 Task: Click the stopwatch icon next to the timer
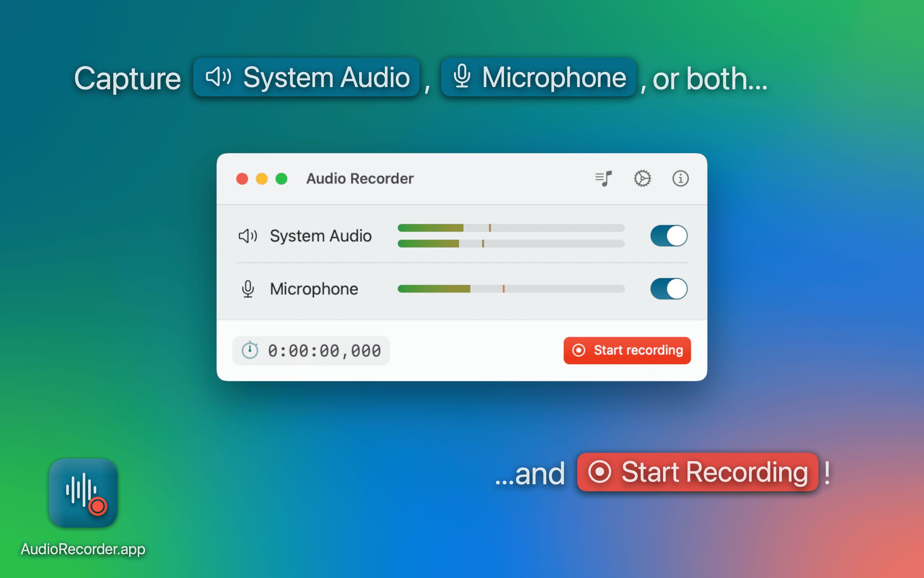251,350
